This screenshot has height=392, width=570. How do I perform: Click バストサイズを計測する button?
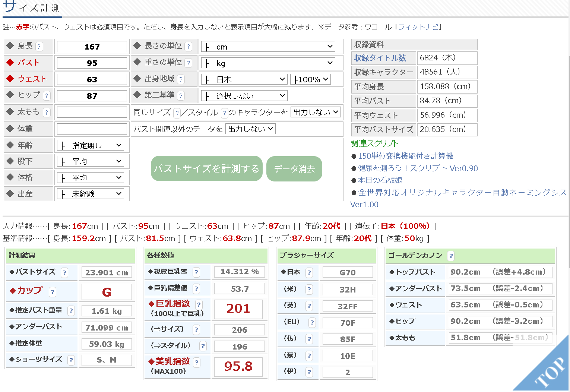(207, 168)
